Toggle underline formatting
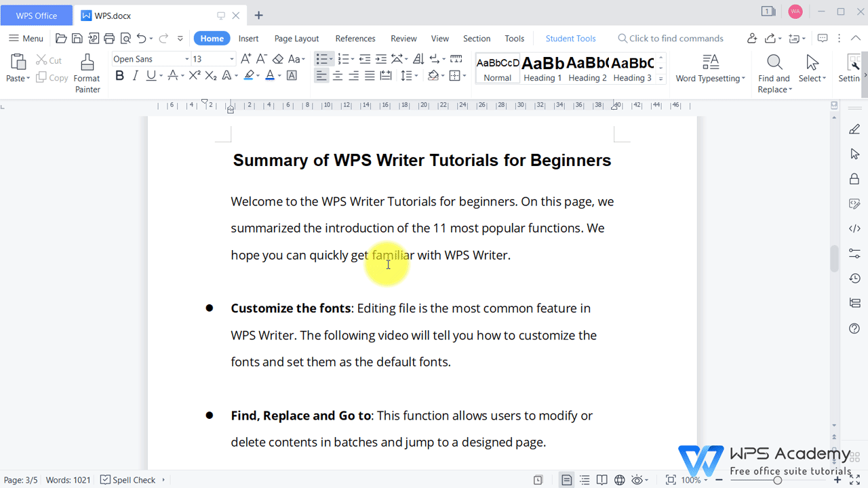 (151, 75)
